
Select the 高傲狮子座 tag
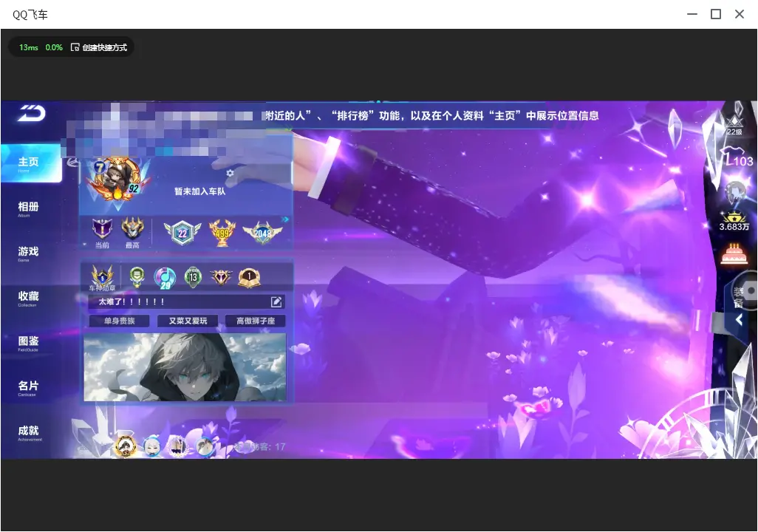tap(256, 321)
